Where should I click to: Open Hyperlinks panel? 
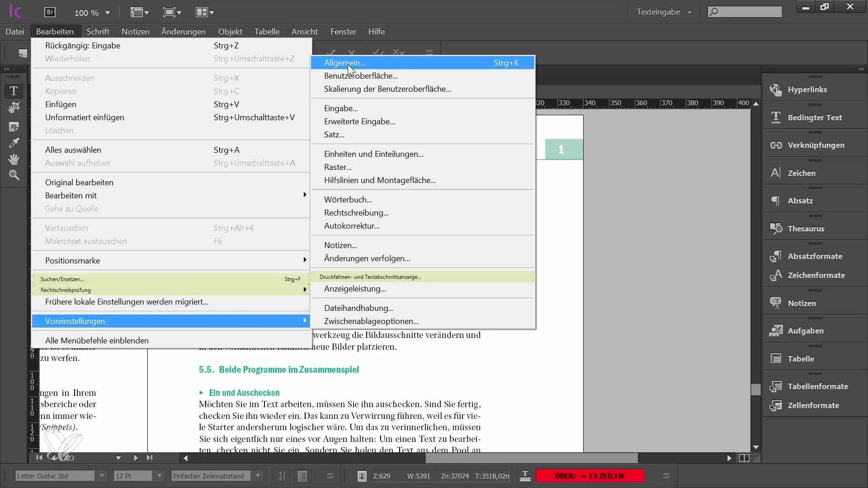[809, 89]
